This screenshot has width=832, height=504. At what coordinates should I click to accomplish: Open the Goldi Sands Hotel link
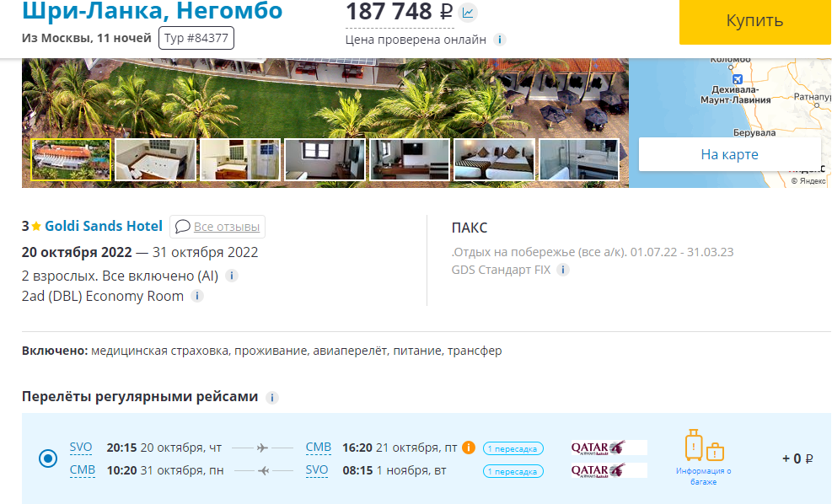104,226
